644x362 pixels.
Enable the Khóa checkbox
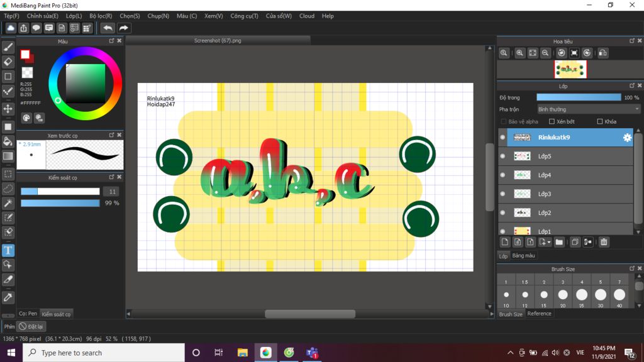(x=599, y=121)
